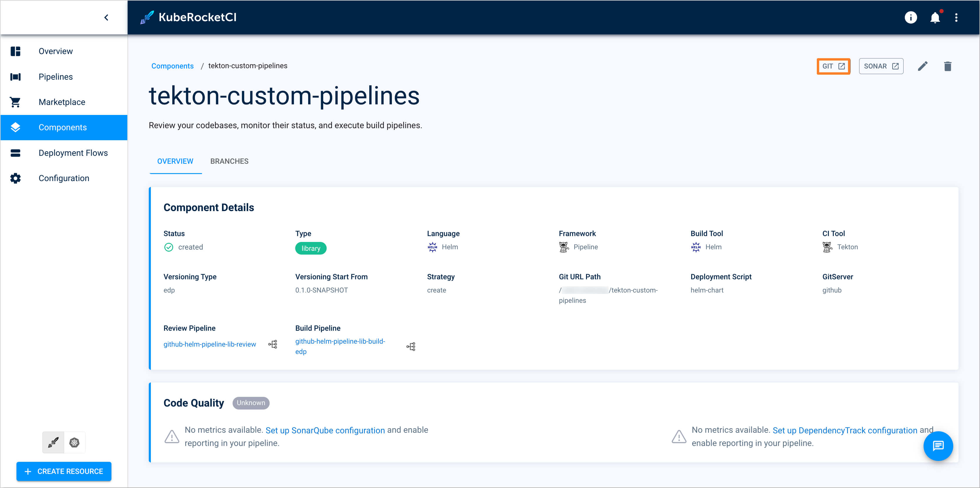Select the KubeRocketCI feather view toggle
This screenshot has width=980, height=488.
(53, 442)
